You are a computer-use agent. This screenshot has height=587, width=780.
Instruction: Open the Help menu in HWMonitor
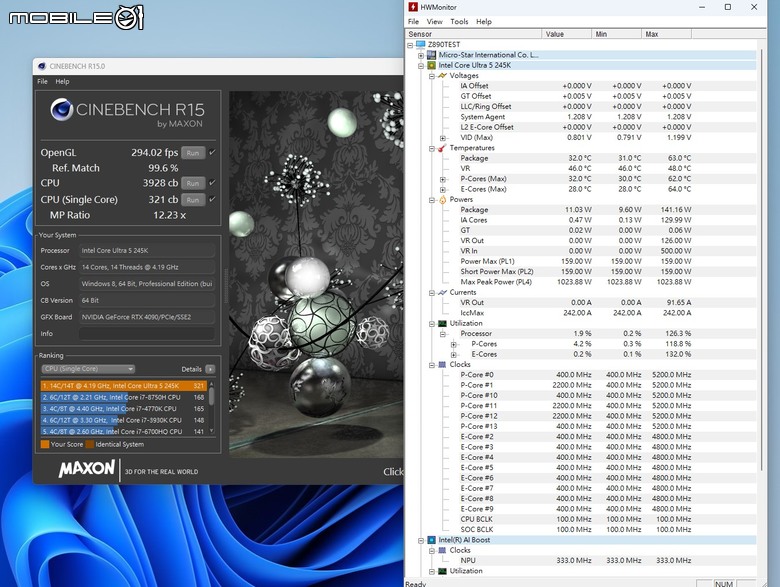[x=484, y=21]
